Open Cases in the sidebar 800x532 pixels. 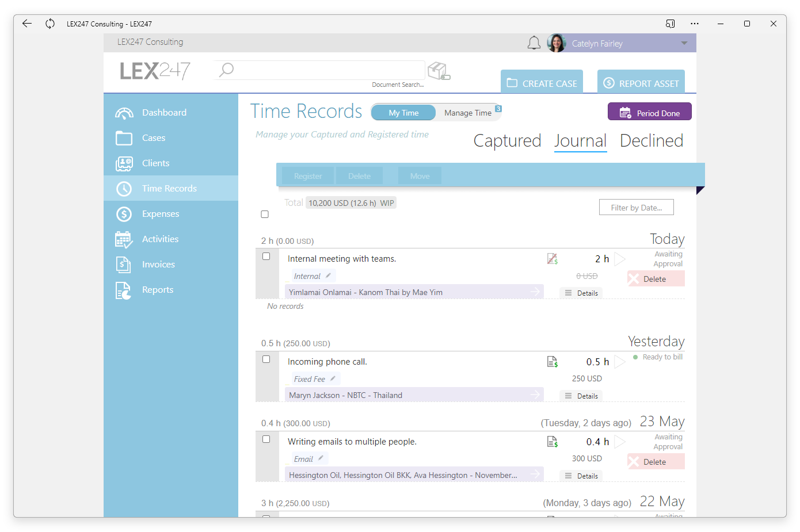point(171,138)
